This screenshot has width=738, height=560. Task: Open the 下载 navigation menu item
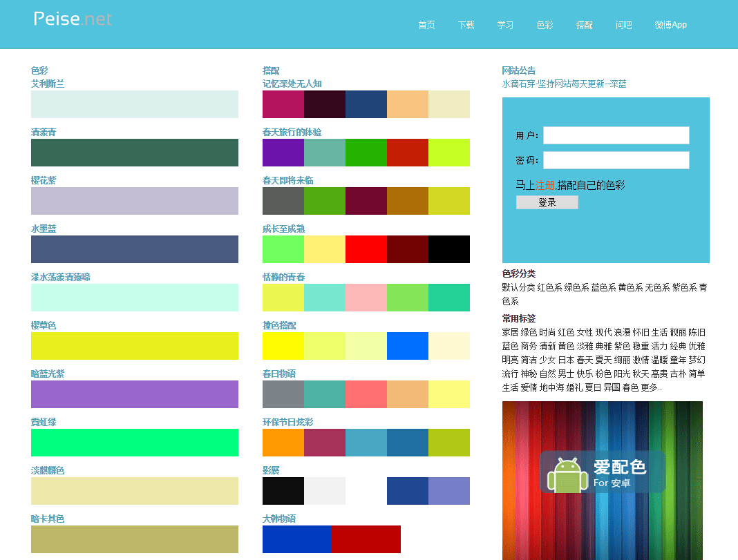[466, 25]
